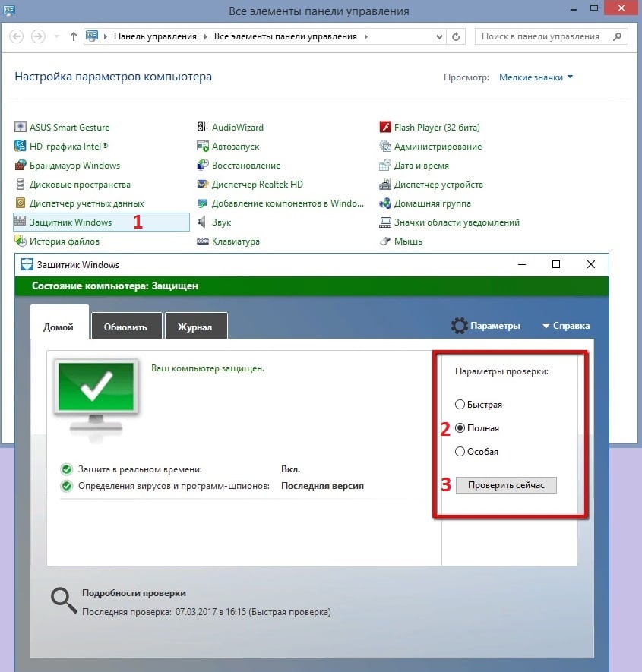Click the Flash Player icon
Viewport: 642px width, 672px height.
pyautogui.click(x=385, y=127)
